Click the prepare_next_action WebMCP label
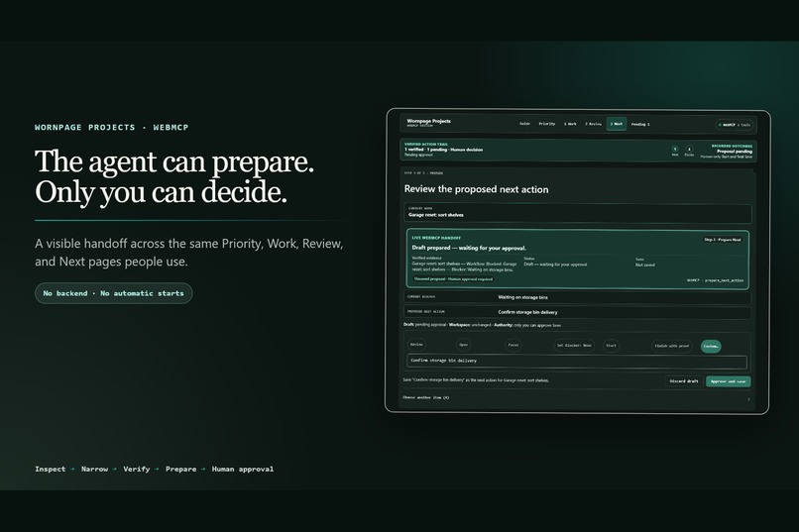The image size is (799, 532). coord(715,280)
